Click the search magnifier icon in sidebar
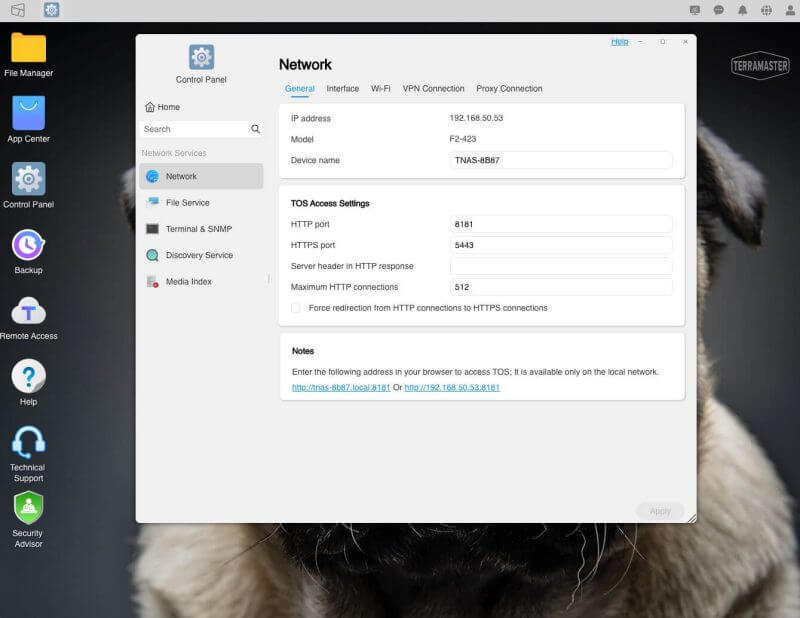Screen dimensions: 800x618 pyautogui.click(x=255, y=129)
